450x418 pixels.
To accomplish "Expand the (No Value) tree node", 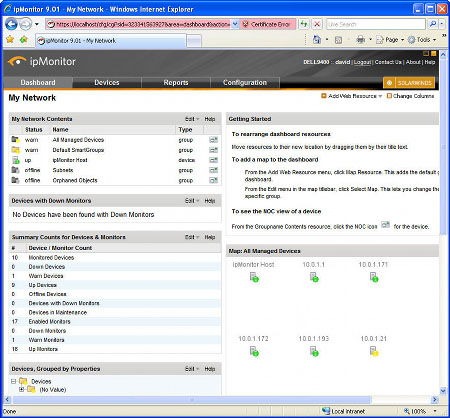I will (x=22, y=390).
